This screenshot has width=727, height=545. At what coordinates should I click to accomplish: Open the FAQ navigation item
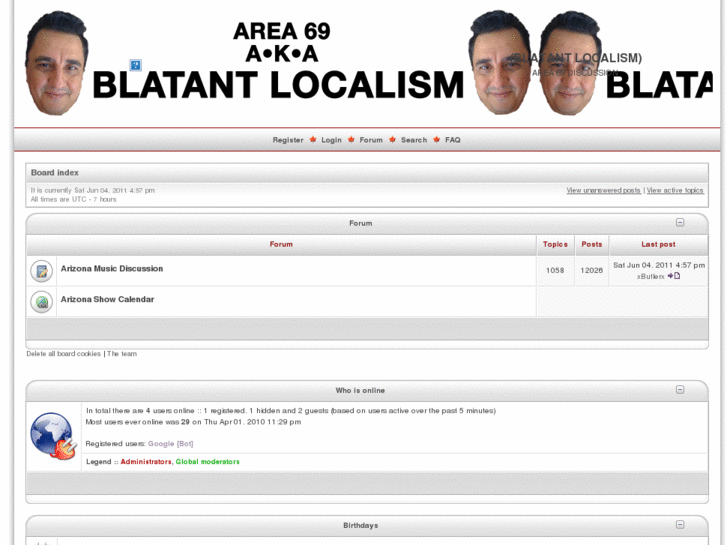(x=453, y=140)
